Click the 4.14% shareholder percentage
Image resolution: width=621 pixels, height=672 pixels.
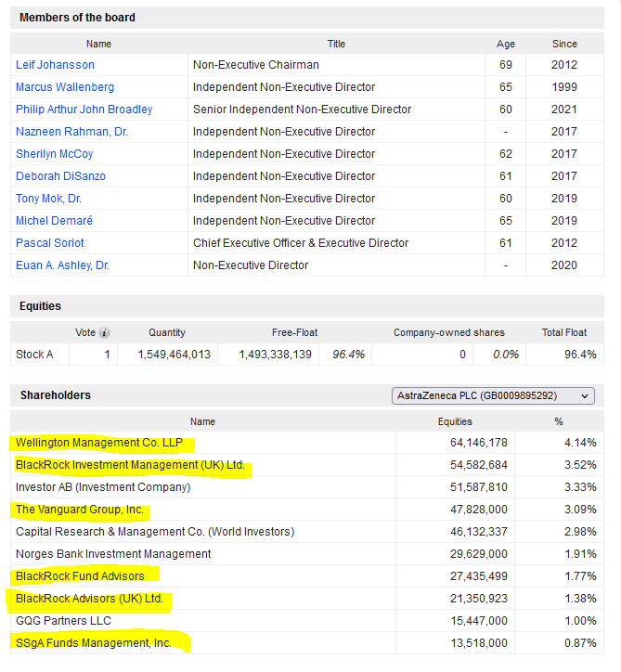click(580, 443)
